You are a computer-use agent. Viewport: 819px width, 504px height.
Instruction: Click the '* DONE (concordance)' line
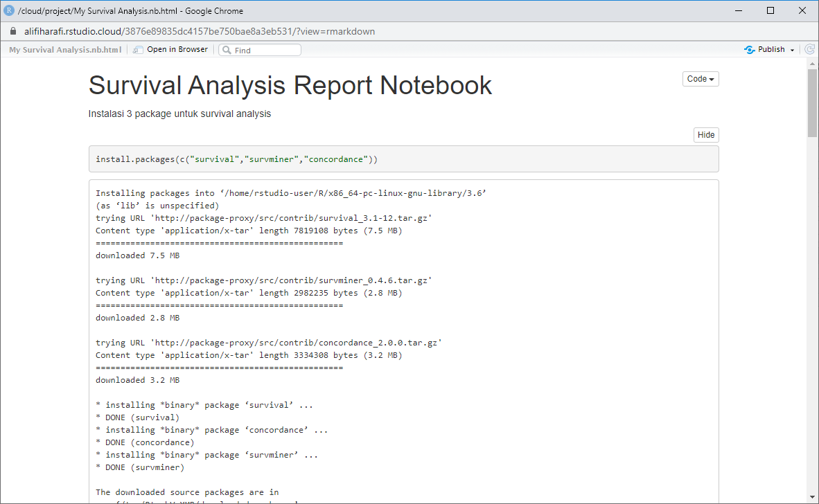tap(145, 442)
